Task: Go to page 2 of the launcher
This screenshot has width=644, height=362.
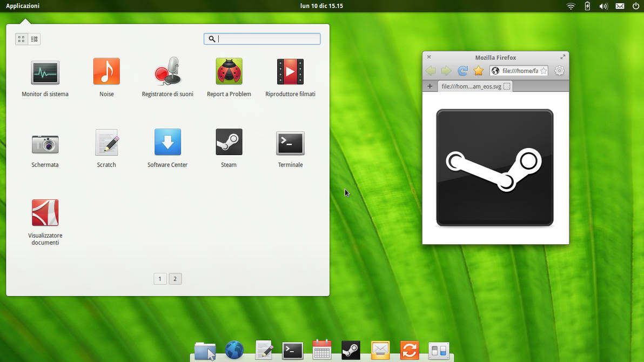Action: 175,279
